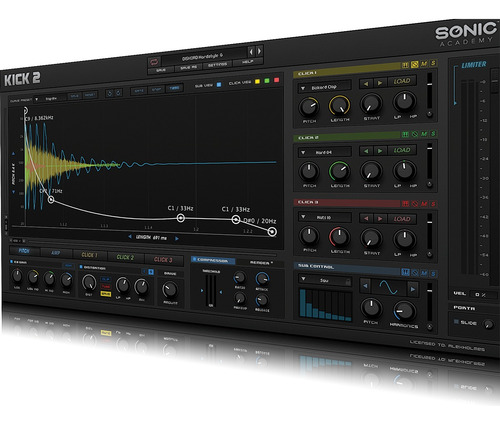Open the Render dropdown next to Compressor
This screenshot has height=425, width=500.
(261, 263)
